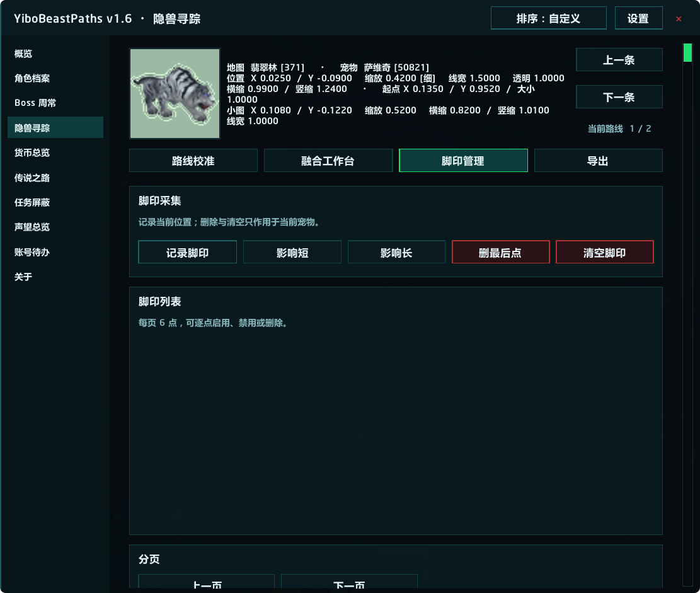Click 记录脚印 to record footprint

click(188, 252)
